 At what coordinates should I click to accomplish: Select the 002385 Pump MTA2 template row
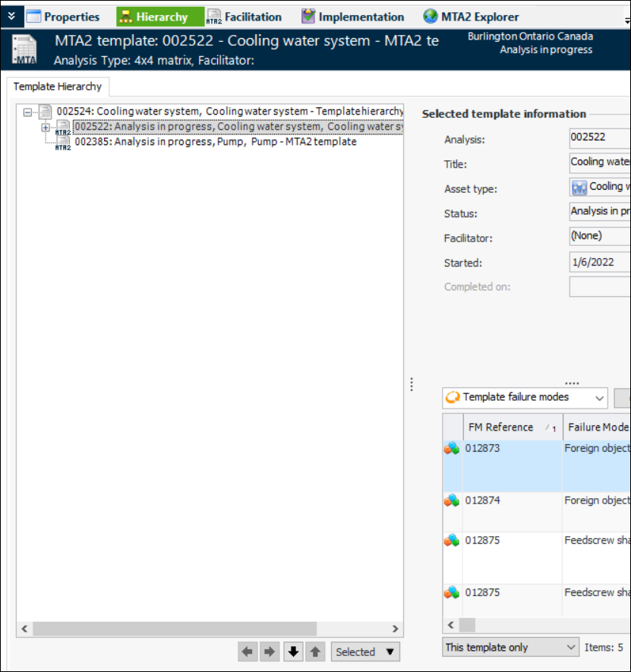pos(216,142)
